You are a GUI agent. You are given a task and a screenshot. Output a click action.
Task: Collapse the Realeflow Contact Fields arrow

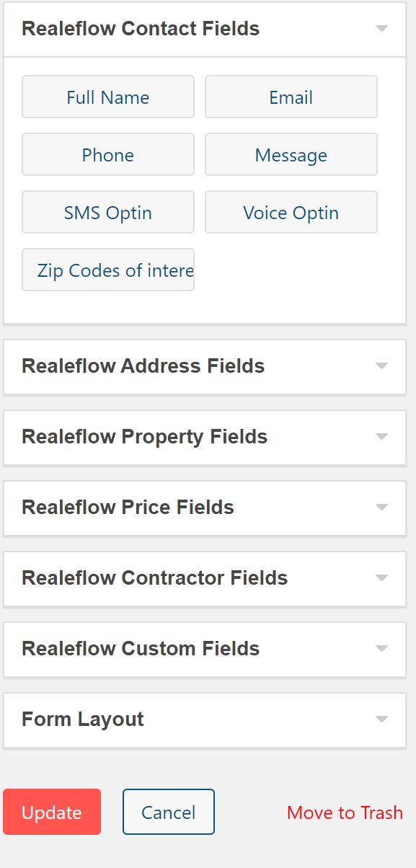tap(382, 29)
